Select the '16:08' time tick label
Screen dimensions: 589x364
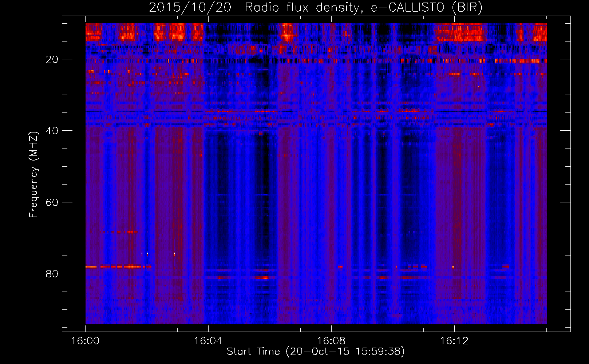coord(331,341)
